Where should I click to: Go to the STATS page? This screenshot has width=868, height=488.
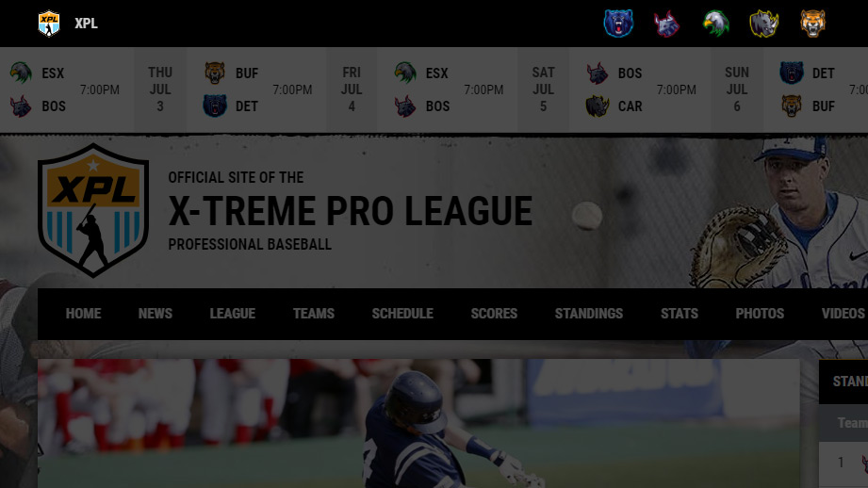[680, 314]
